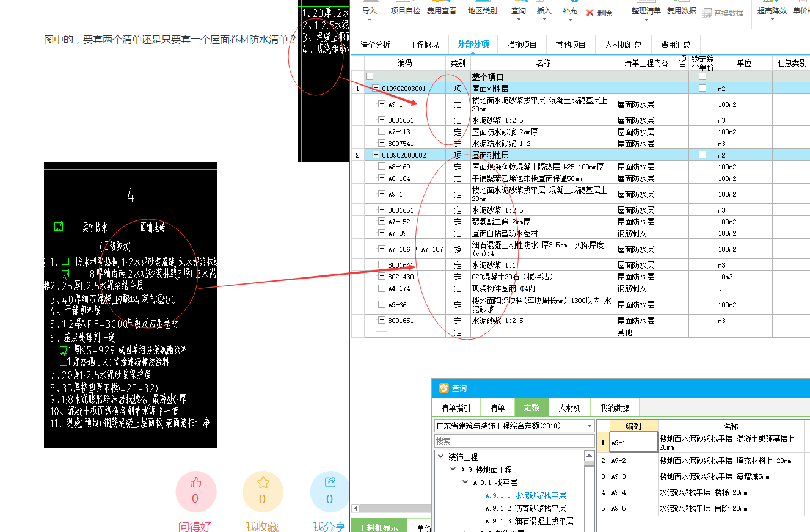Click the quota tree scrollbar up arrow
The width and height of the screenshot is (810, 532).
pos(589,456)
